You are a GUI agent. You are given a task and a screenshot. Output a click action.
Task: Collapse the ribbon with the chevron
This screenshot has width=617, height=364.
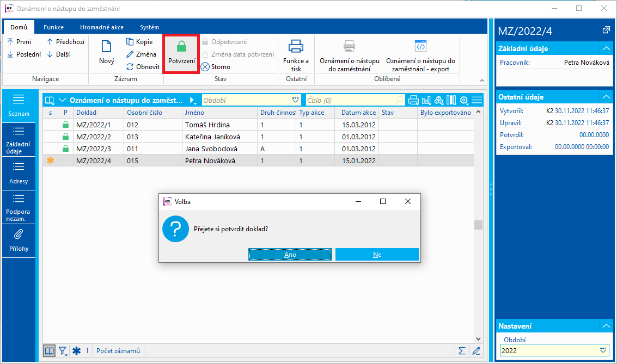click(x=481, y=80)
